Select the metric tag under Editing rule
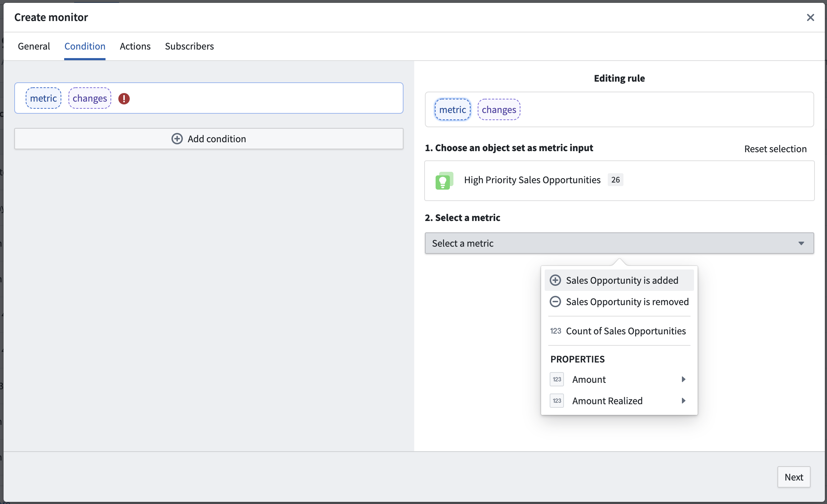This screenshot has height=504, width=827. point(453,109)
